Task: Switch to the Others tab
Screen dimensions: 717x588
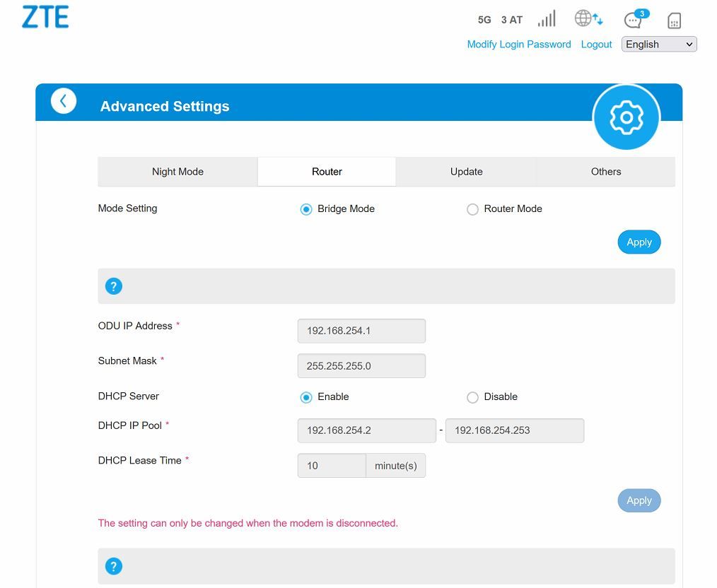Action: (605, 171)
